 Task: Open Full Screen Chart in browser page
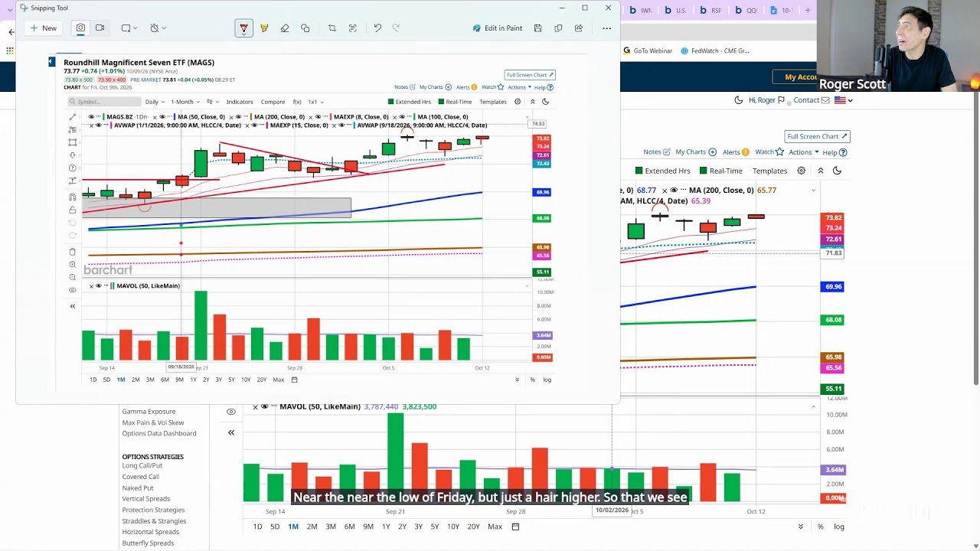[x=818, y=136]
